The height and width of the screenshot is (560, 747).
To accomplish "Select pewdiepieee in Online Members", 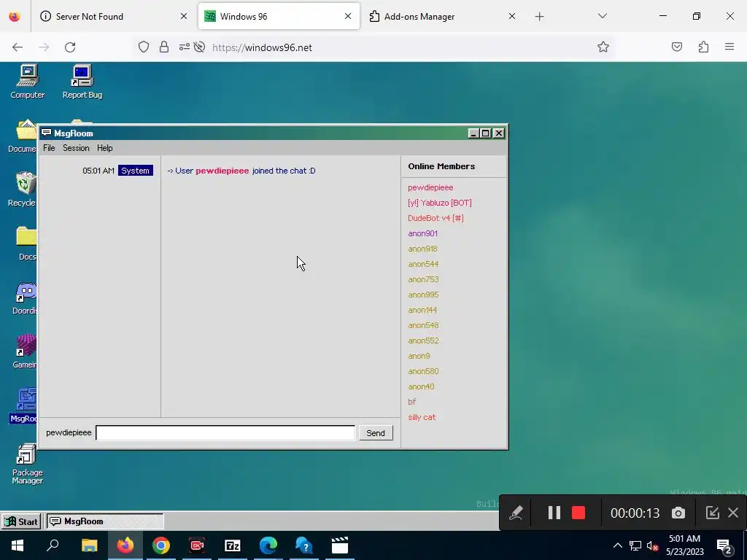I will click(x=430, y=187).
